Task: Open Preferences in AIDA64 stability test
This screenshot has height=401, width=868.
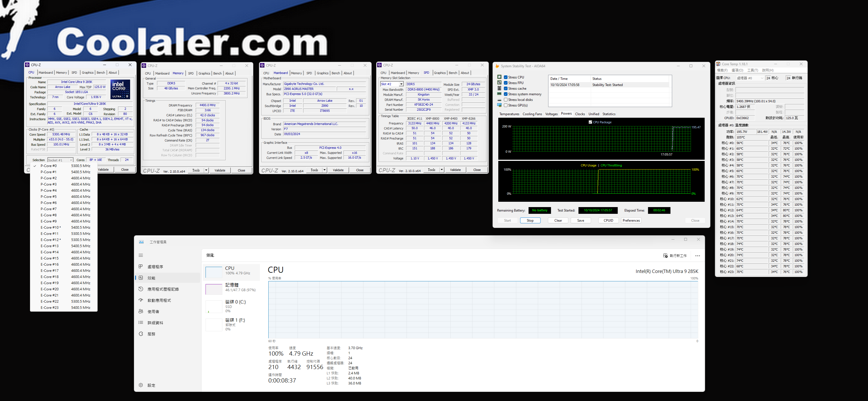Action: click(631, 221)
